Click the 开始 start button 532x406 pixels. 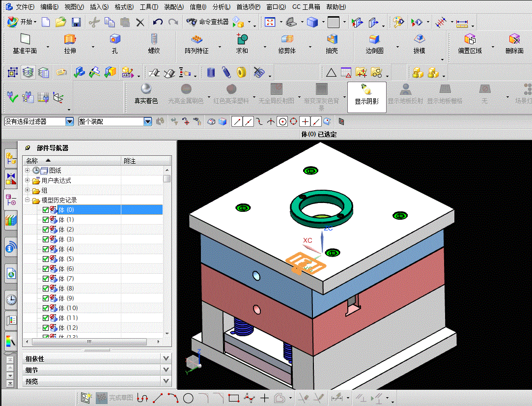tap(22, 22)
